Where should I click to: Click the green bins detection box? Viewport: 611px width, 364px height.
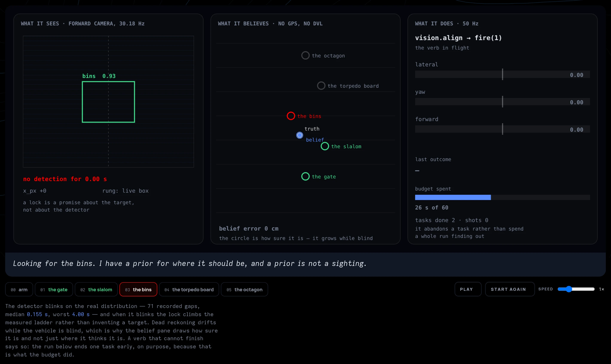pyautogui.click(x=108, y=102)
